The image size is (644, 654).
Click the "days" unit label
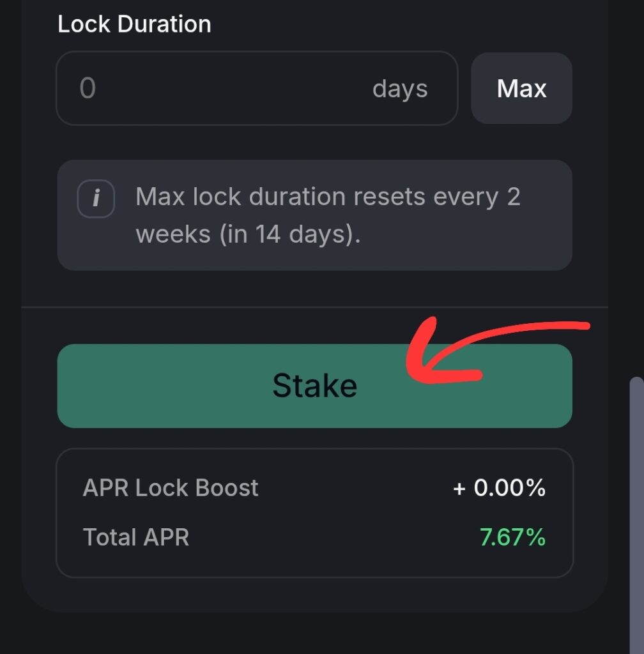(400, 89)
